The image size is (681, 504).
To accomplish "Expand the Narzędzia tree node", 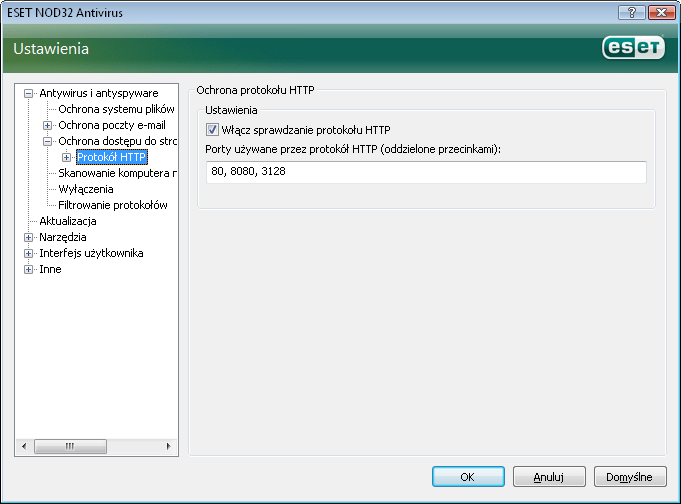I will pyautogui.click(x=29, y=238).
